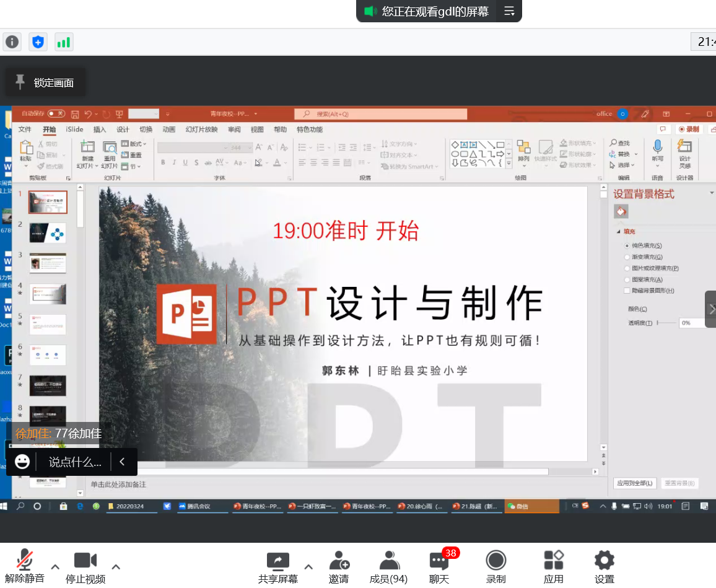Open the 聊天 chat with 38 badge
Viewport: 716px width, 588px height.
point(439,566)
